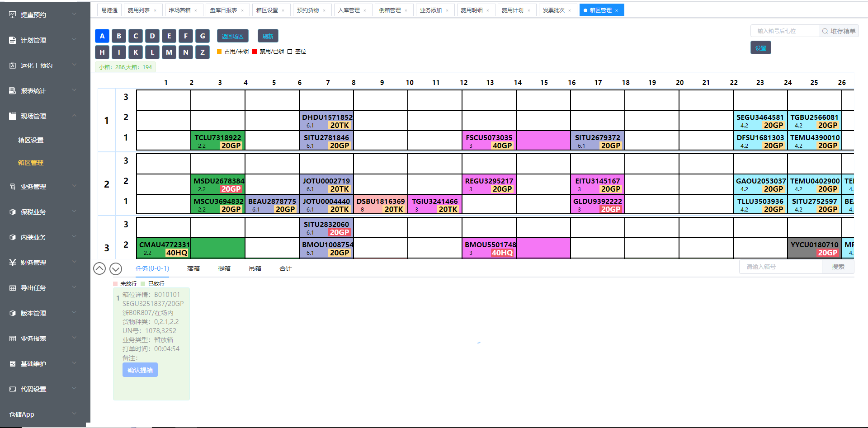Click the 版本管理 sidebar icon
Viewport: 868px width, 428px height.
[x=13, y=313]
